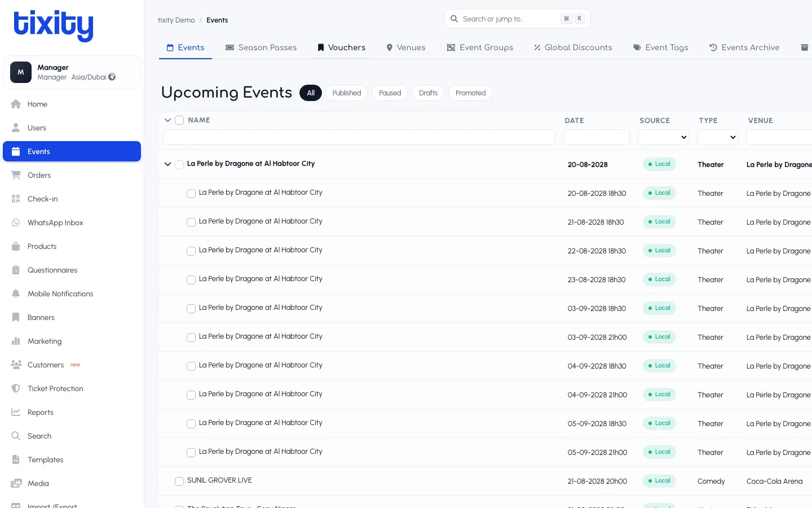Click the Name filter input field
812x508 pixels.
(359, 137)
